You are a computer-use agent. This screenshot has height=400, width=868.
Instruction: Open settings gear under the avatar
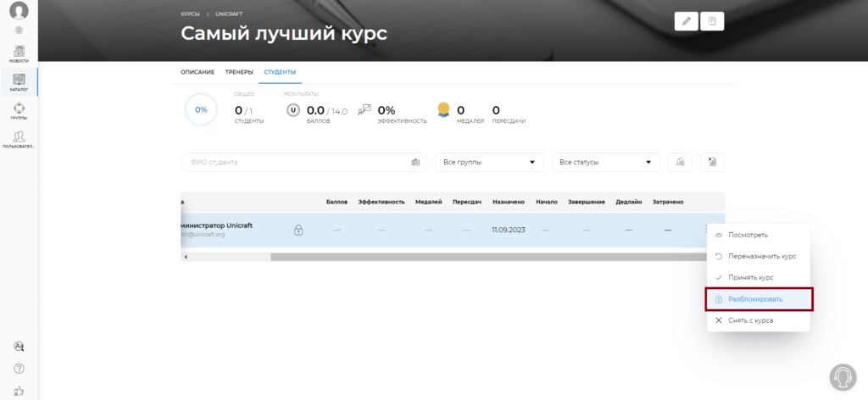click(19, 31)
